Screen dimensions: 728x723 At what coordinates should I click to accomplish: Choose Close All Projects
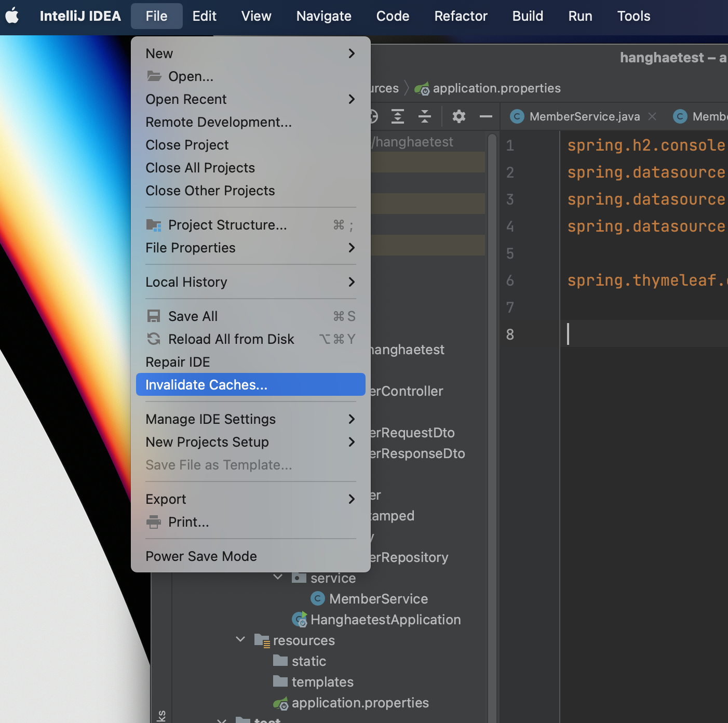coord(251,168)
